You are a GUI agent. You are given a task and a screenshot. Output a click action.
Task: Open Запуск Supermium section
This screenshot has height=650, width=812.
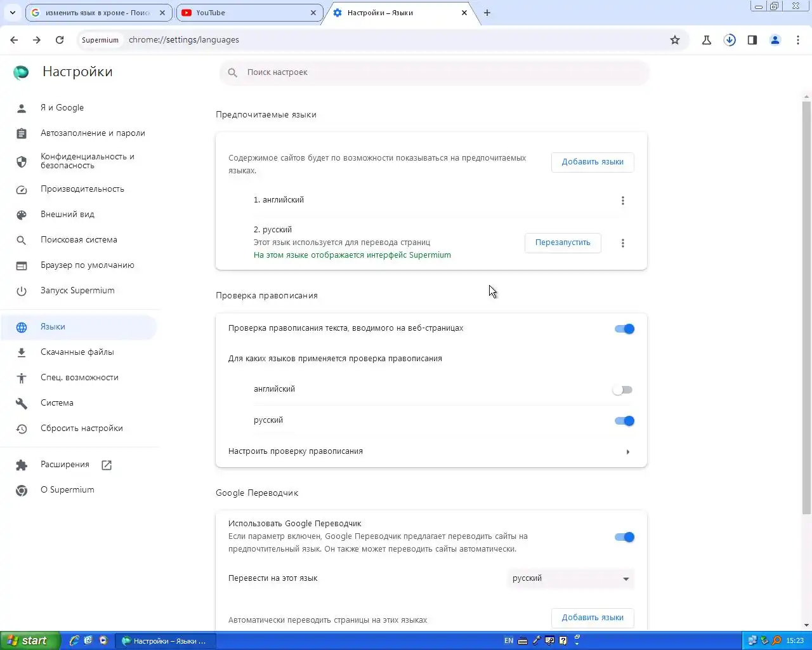tap(79, 291)
